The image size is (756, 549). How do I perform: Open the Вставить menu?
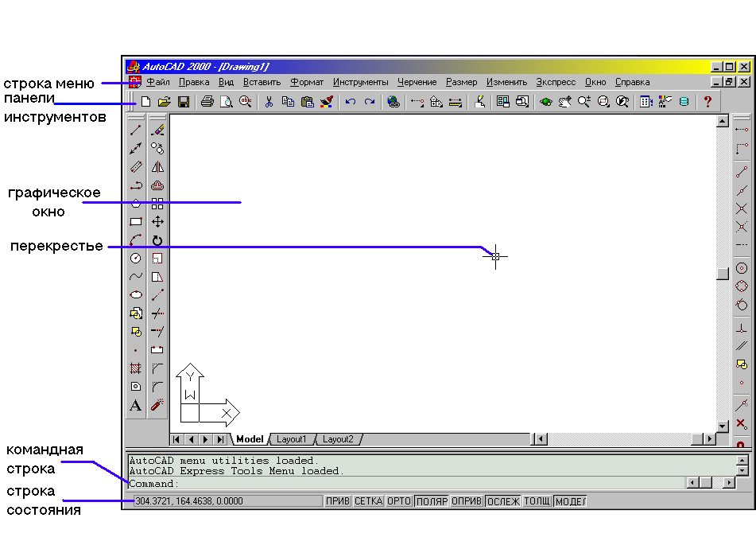coord(262,82)
